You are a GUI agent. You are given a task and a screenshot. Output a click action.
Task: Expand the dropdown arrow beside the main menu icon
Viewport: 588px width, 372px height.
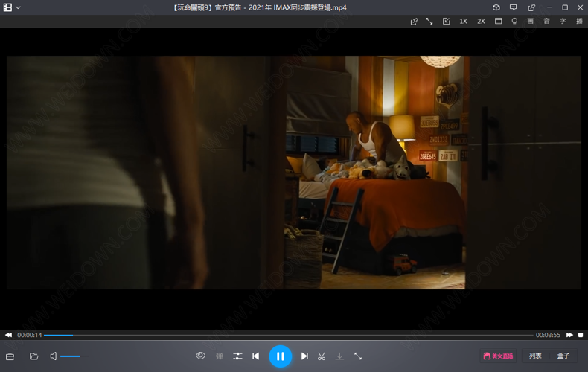click(x=18, y=7)
